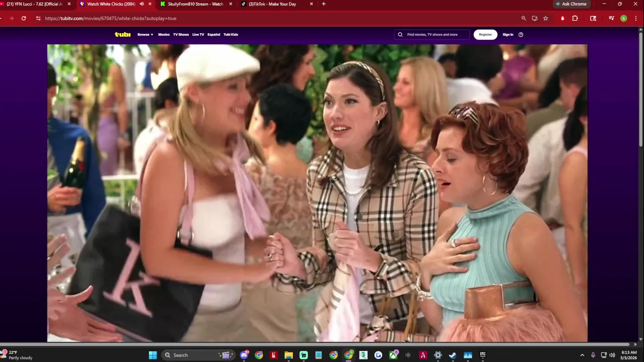Open a new browser tab

click(324, 4)
